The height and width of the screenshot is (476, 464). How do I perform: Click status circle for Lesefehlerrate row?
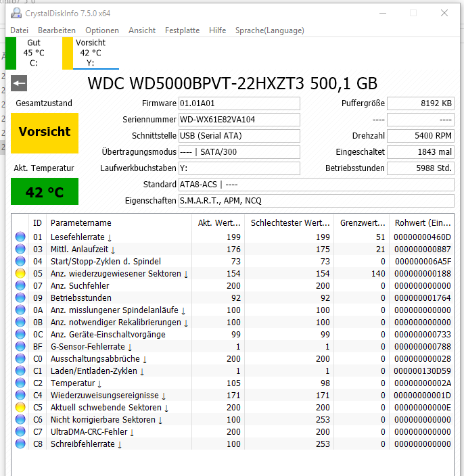(x=20, y=237)
